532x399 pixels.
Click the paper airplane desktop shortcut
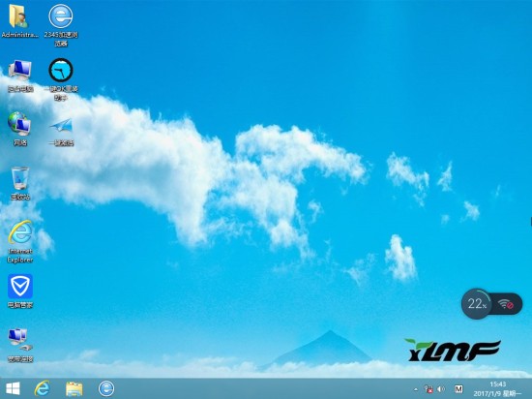pos(61,132)
